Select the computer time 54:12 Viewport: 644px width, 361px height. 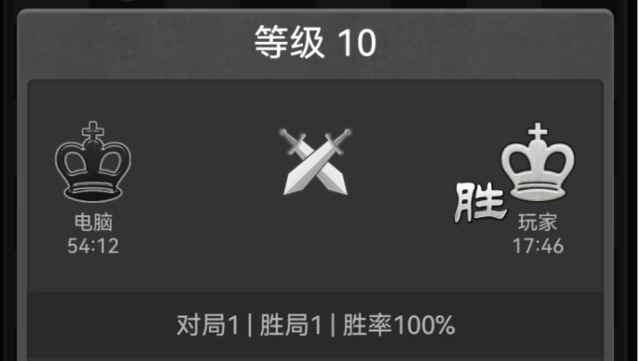(93, 246)
